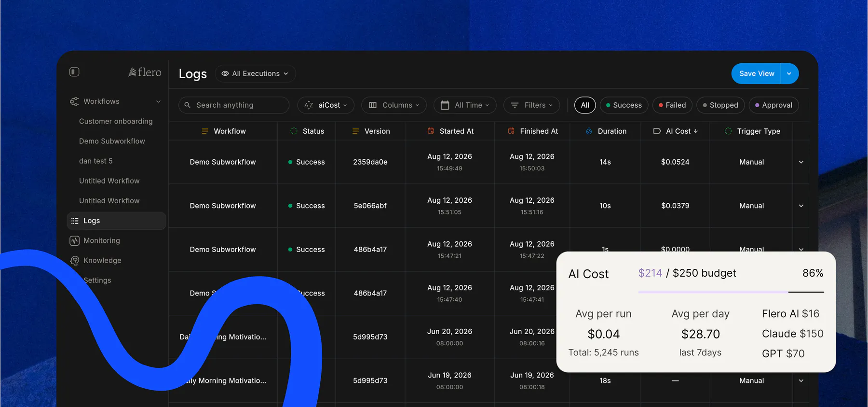Open dan test 5 workflow
The width and height of the screenshot is (868, 407).
click(x=96, y=161)
